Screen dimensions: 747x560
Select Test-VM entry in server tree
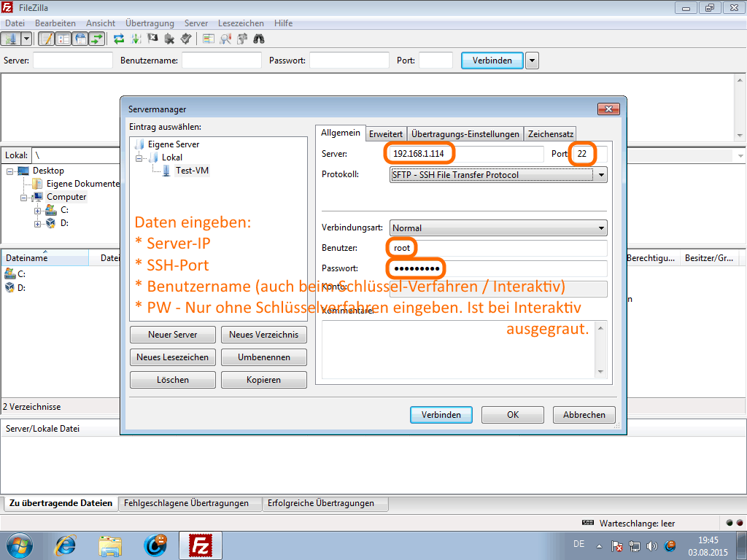[x=192, y=171]
